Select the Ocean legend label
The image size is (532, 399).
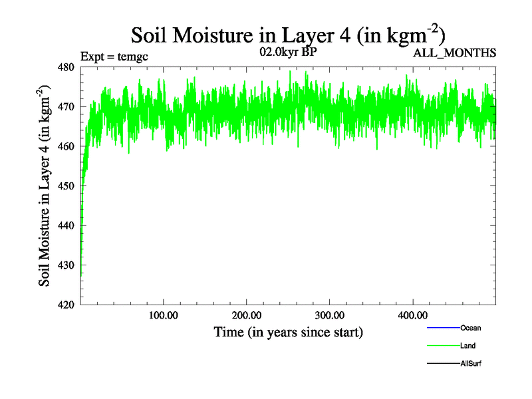coord(470,328)
